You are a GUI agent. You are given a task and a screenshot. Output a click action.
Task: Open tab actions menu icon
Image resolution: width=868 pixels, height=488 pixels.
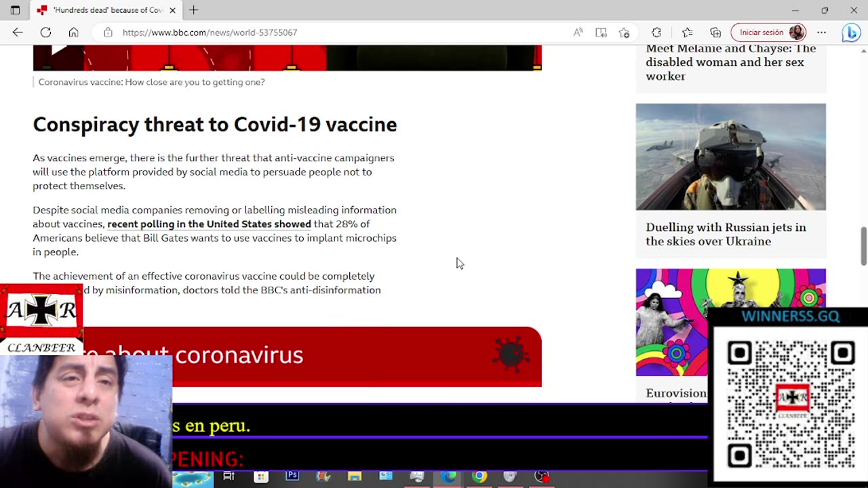point(15,10)
